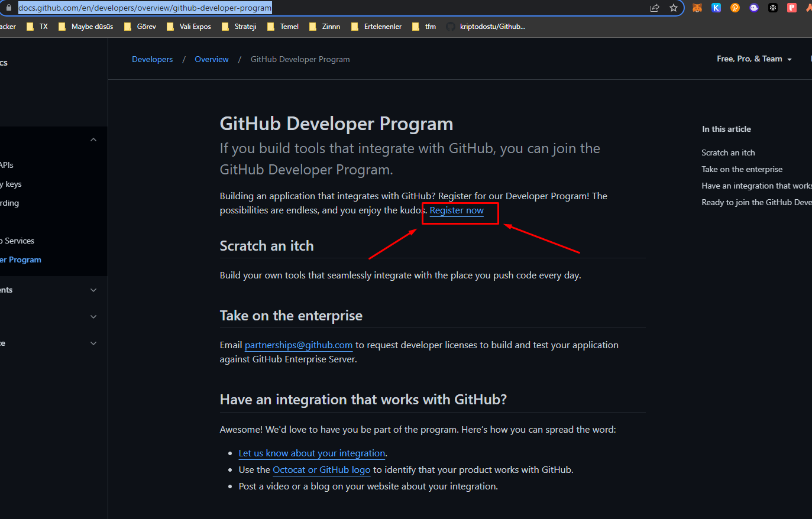This screenshot has width=812, height=519.
Task: Open the Octocat or GitHub logo link
Action: click(x=321, y=470)
